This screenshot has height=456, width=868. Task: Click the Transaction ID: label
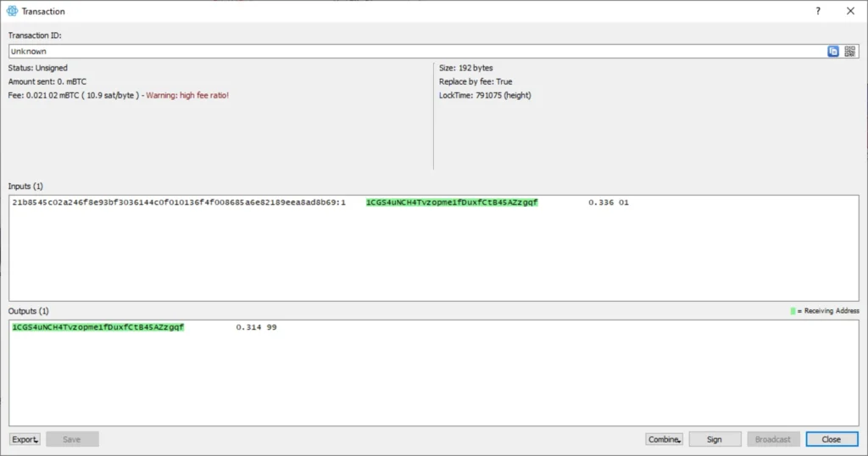coord(35,36)
